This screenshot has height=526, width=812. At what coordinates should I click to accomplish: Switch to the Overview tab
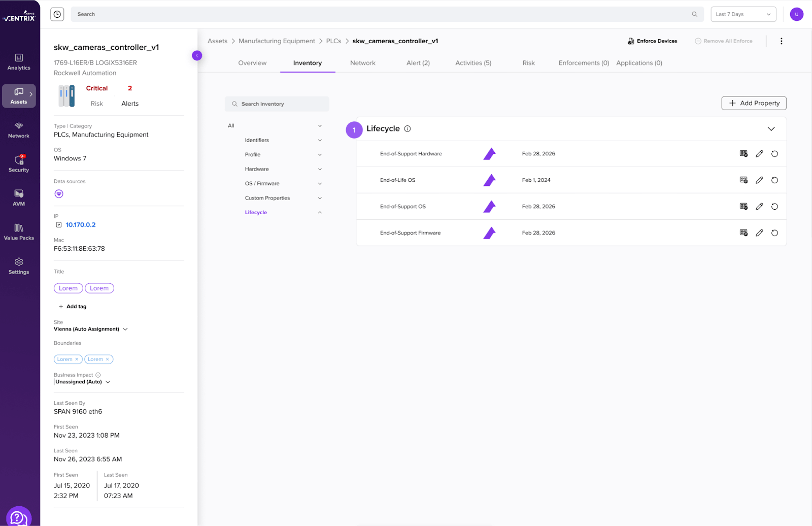252,63
